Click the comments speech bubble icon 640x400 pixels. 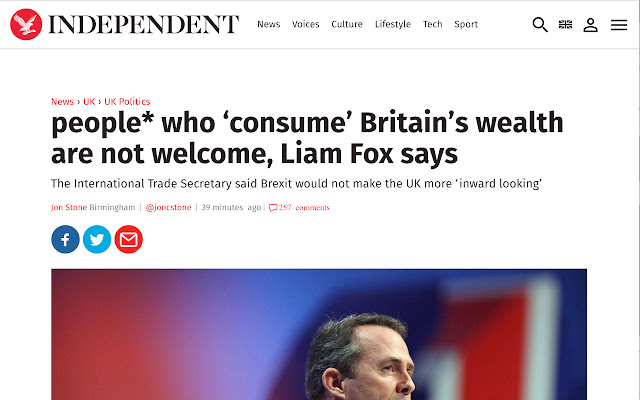point(273,208)
